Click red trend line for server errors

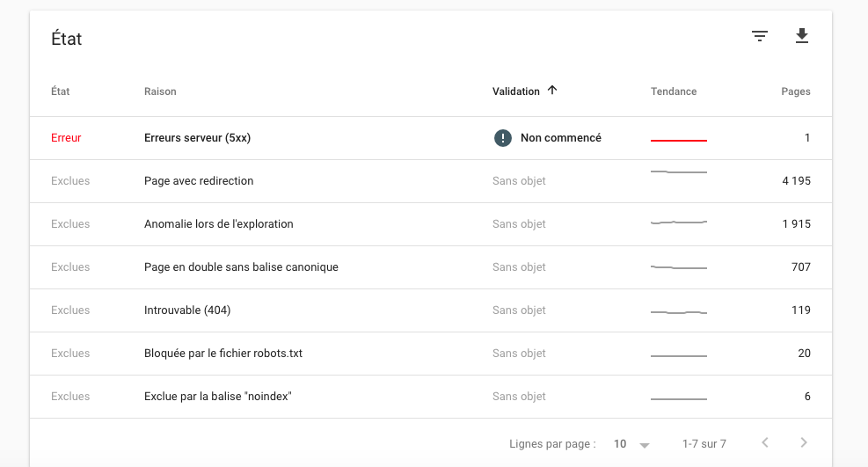pyautogui.click(x=679, y=141)
